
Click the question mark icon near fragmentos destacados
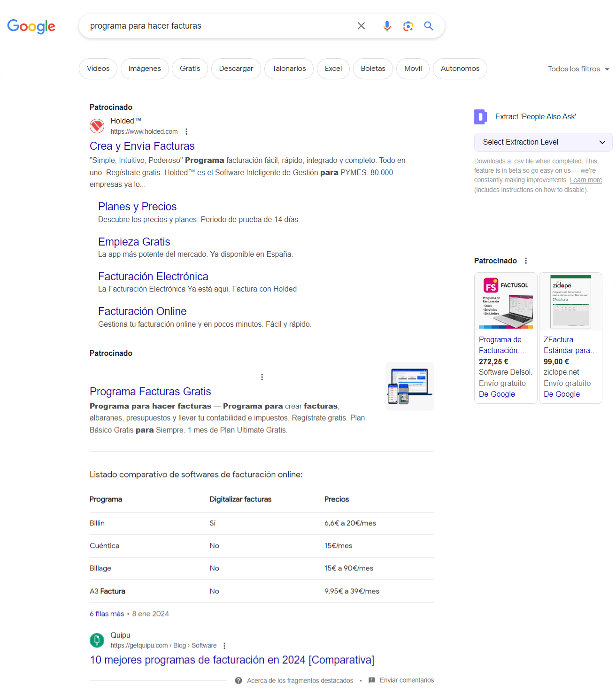pyautogui.click(x=239, y=680)
